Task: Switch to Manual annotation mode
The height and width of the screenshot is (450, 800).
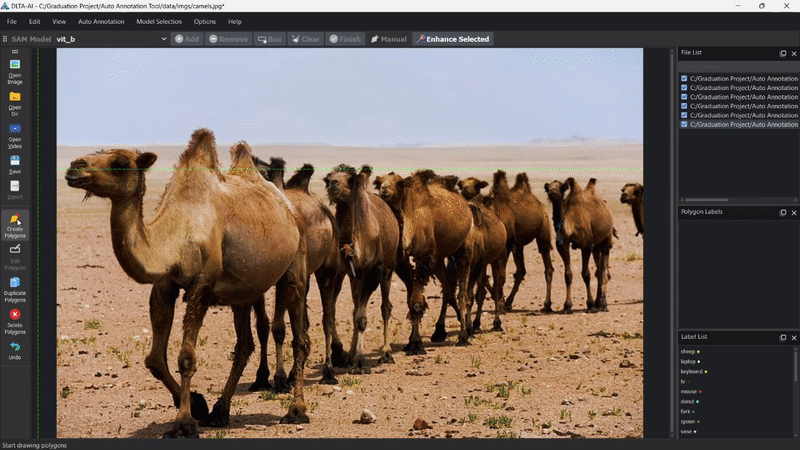Action: pos(389,39)
